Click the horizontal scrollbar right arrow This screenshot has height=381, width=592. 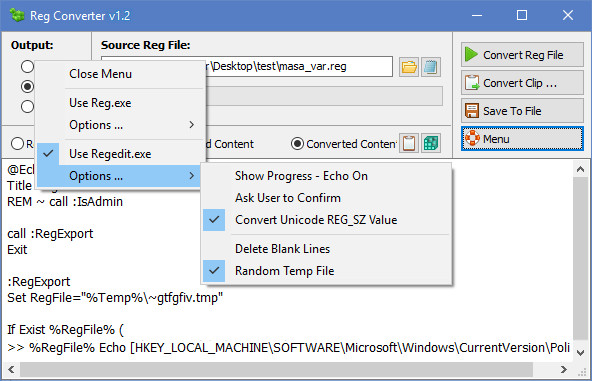pyautogui.click(x=563, y=369)
